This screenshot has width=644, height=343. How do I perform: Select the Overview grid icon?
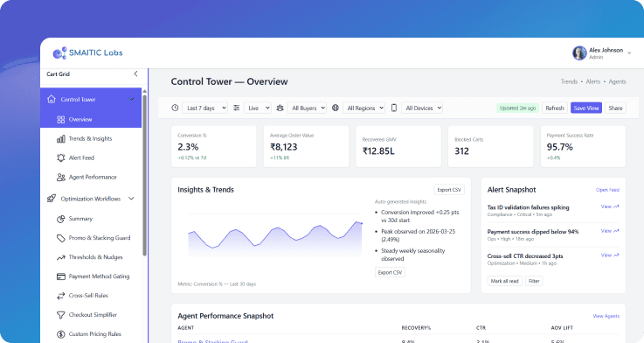tap(61, 119)
